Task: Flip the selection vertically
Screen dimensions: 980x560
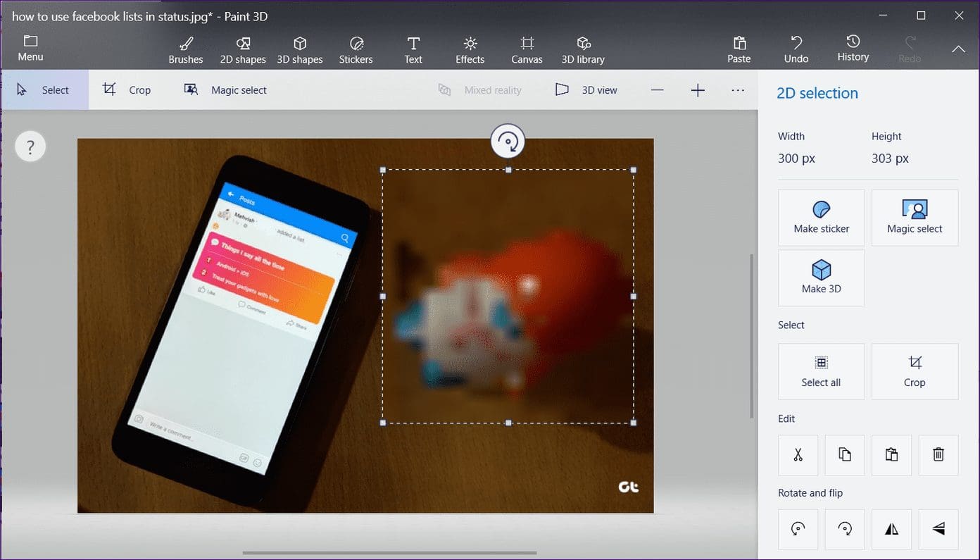Action: click(x=938, y=530)
